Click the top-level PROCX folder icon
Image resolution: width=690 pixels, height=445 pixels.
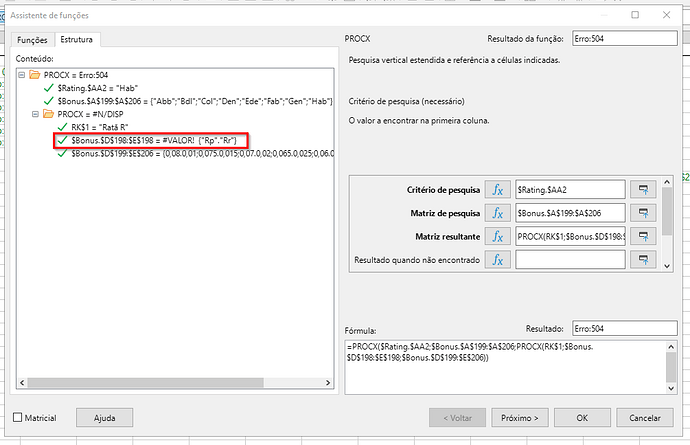[35, 75]
